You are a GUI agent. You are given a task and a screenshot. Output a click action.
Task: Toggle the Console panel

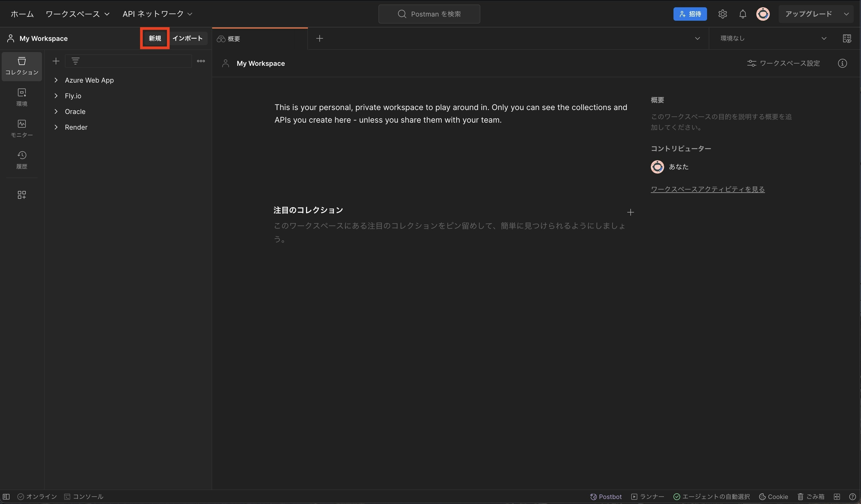[x=84, y=496]
